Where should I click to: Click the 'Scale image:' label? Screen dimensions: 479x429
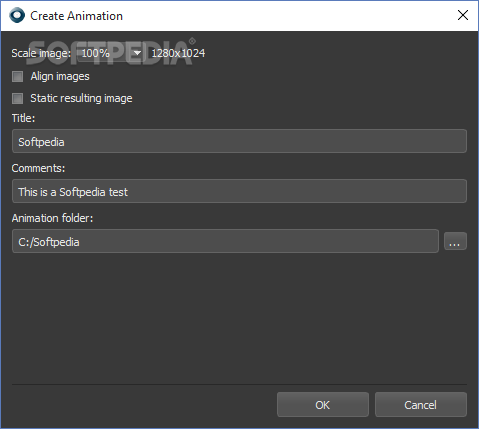pos(41,53)
